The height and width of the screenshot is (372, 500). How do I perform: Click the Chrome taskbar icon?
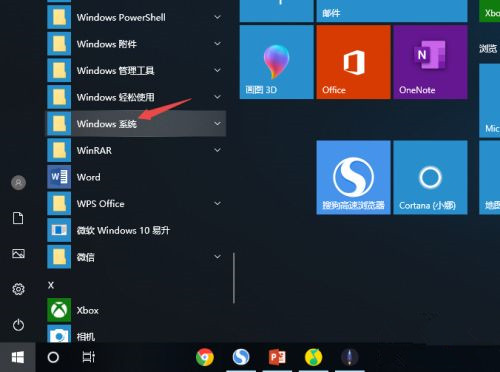205,357
